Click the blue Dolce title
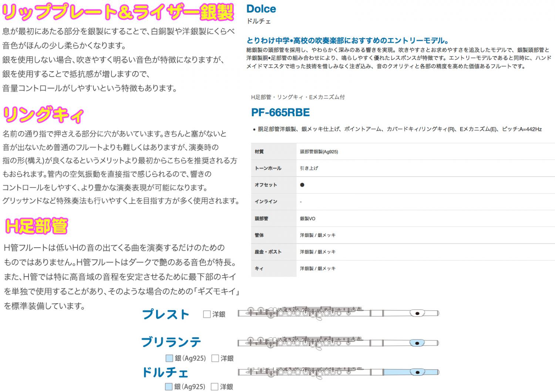The image size is (555, 392). click(x=261, y=9)
